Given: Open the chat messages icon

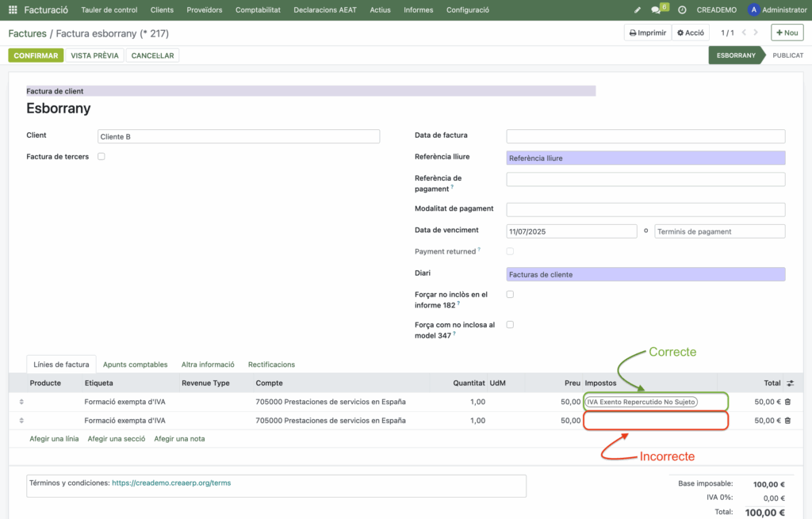Looking at the screenshot, I should 657,10.
